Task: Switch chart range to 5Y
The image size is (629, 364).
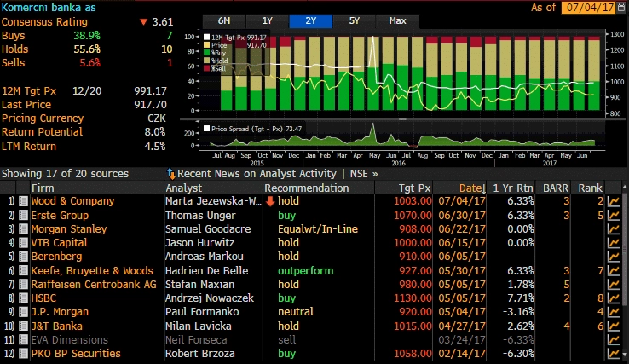Action: (x=355, y=21)
